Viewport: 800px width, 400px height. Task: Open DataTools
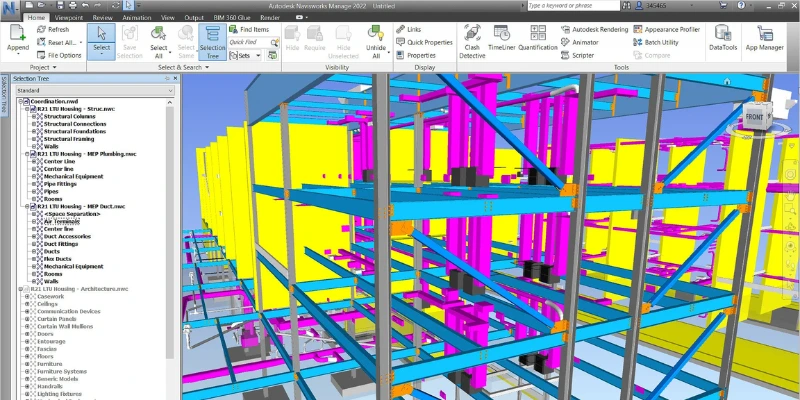click(723, 38)
